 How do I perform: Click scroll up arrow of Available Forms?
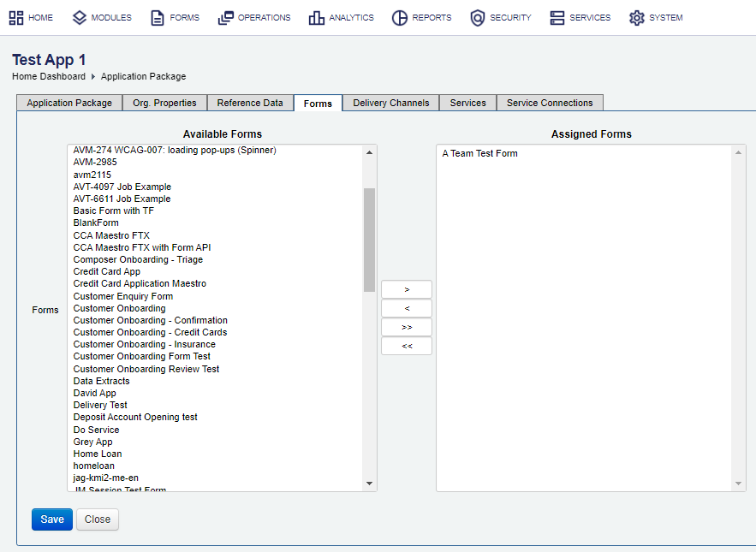click(x=370, y=152)
